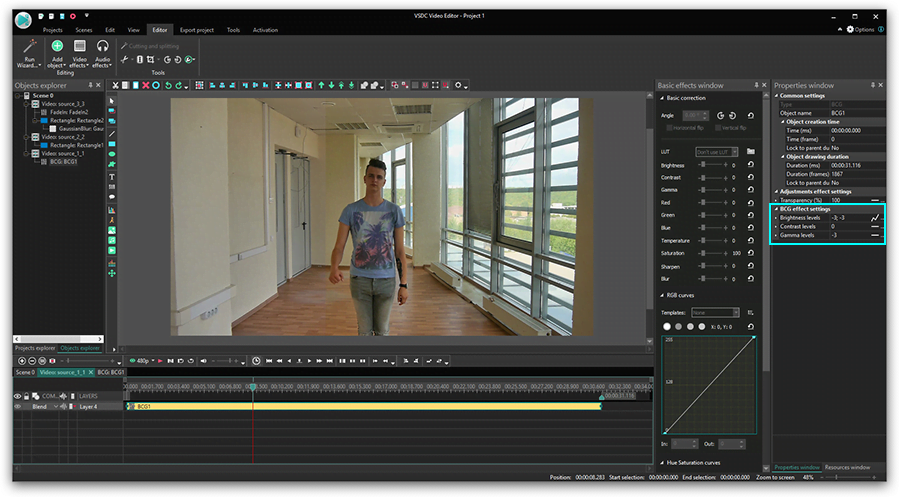Toggle the lock icon in LAYERS header row
This screenshot has width=899, height=497.
click(26, 396)
